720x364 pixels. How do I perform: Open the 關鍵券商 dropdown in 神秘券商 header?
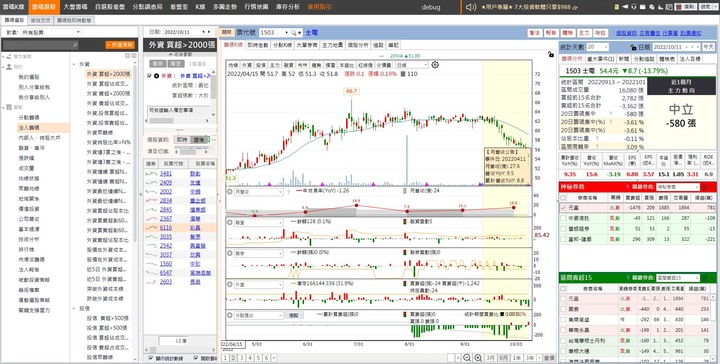tap(679, 187)
